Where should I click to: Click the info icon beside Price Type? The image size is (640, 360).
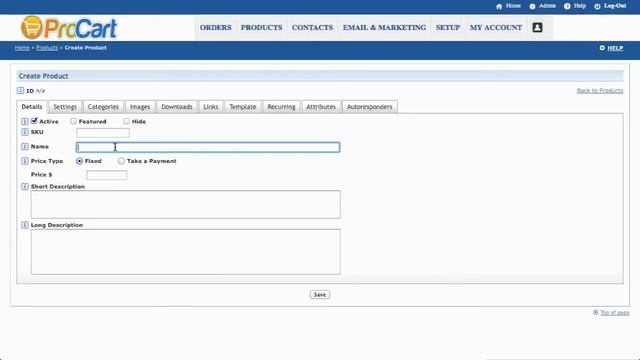coord(24,161)
